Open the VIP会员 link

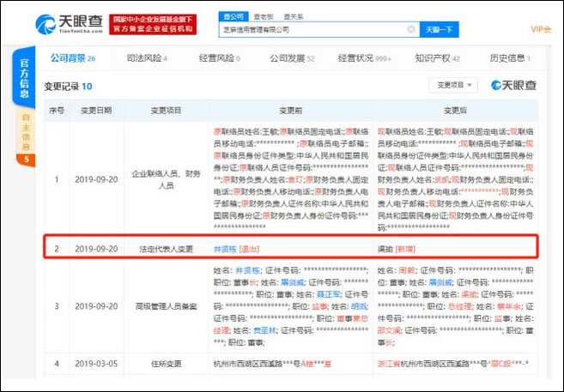tap(541, 29)
